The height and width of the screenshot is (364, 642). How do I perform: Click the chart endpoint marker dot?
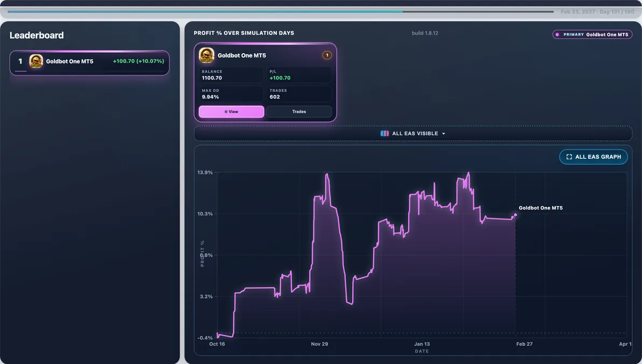[x=515, y=215]
